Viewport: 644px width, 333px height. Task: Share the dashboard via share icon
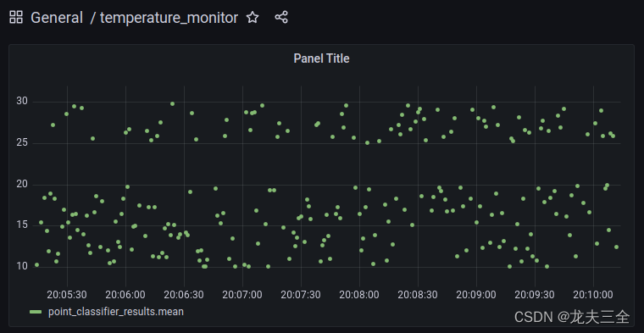281,17
